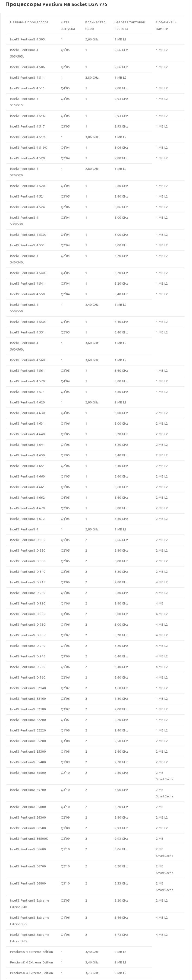
Task: Select the Q4'10 release date cell
Action: point(65,807)
